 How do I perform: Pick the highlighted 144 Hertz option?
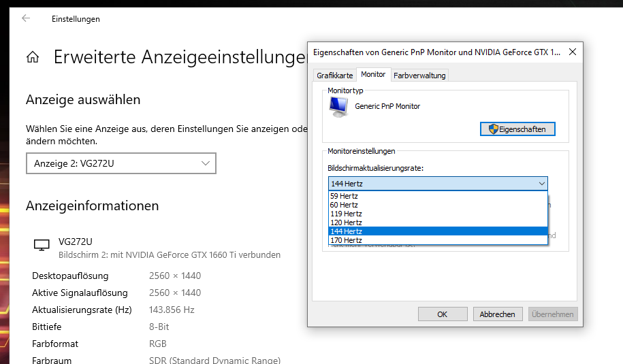coord(438,231)
